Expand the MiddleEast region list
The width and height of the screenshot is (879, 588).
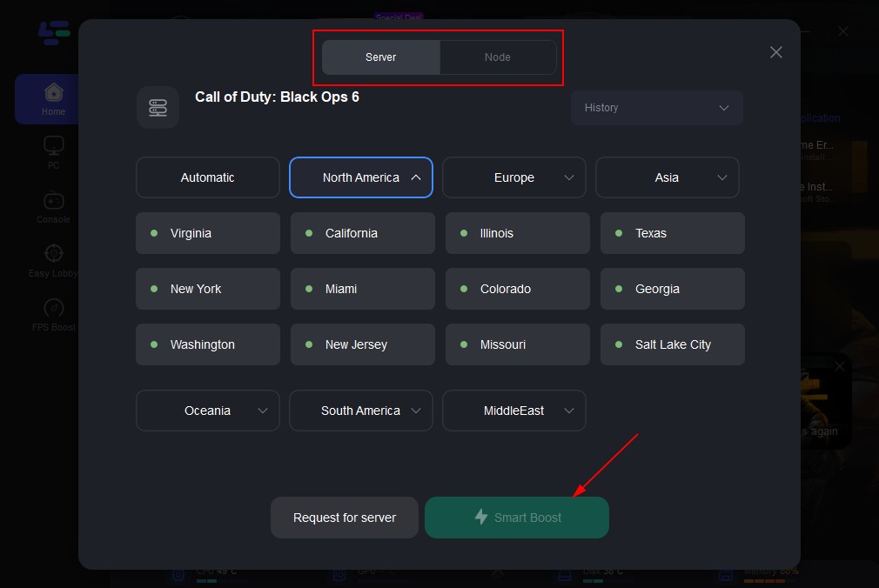(514, 411)
